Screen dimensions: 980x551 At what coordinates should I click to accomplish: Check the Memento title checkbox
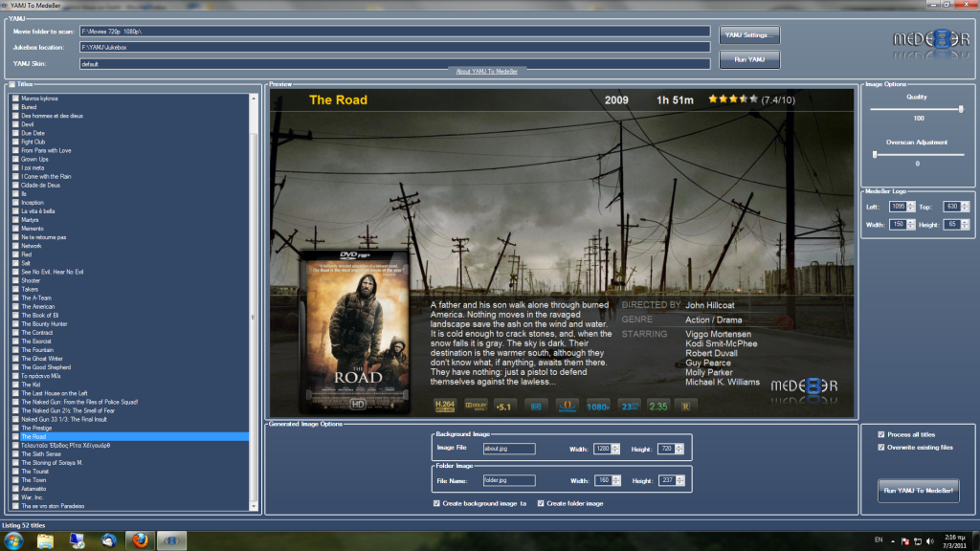click(15, 229)
